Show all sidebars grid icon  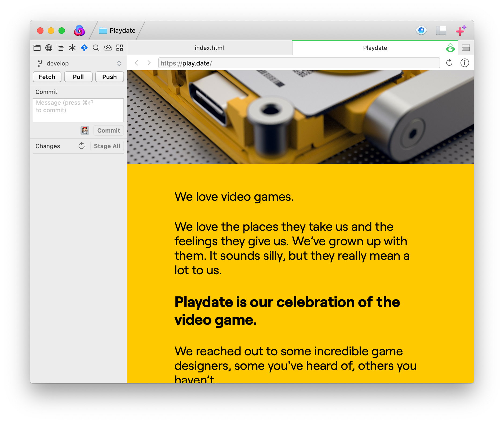coord(120,48)
